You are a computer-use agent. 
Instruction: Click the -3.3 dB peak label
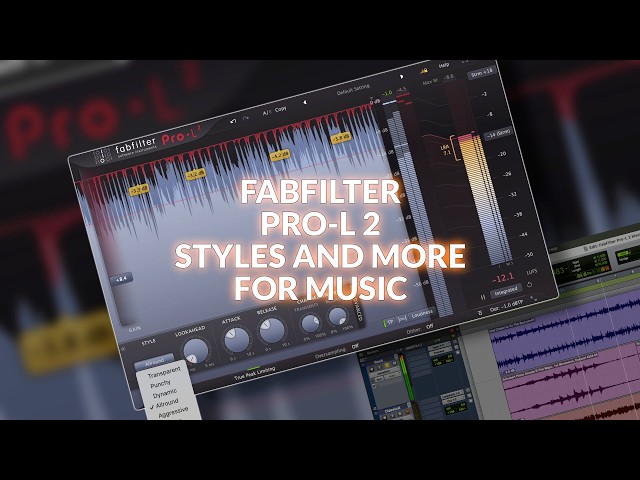click(139, 190)
